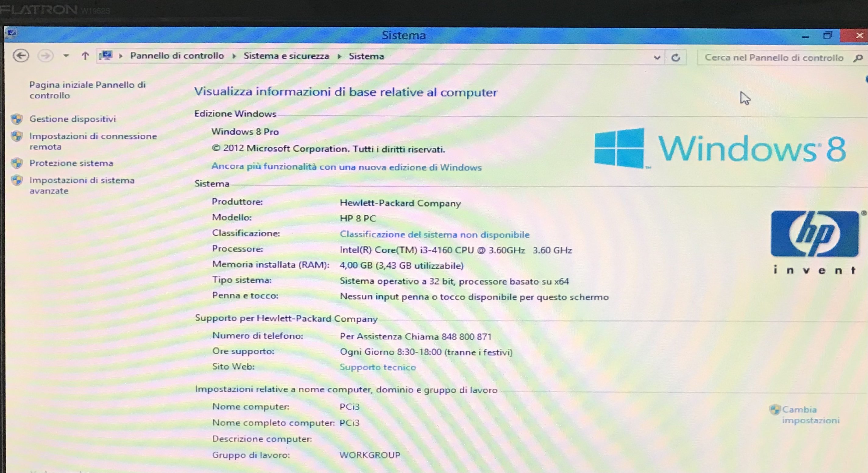Refresh the Sistema page
This screenshot has width=868, height=473.
point(675,58)
